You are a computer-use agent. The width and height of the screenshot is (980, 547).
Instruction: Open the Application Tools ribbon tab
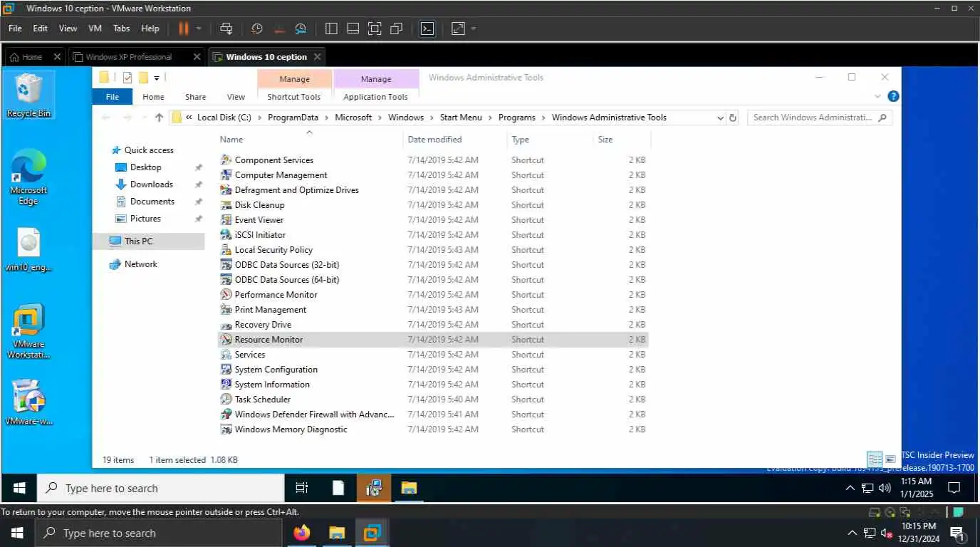(x=375, y=97)
